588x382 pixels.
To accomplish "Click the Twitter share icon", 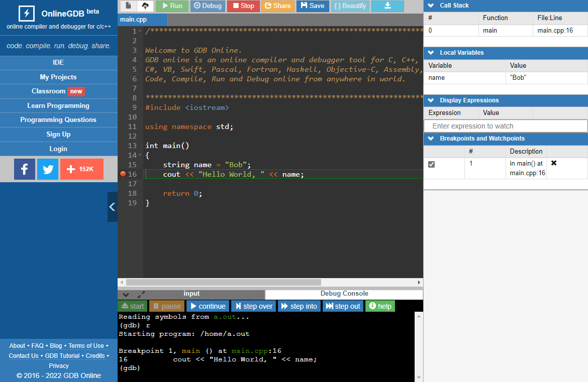I will click(48, 169).
